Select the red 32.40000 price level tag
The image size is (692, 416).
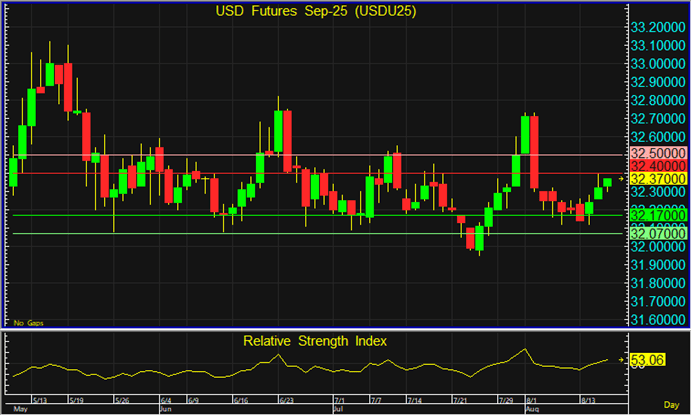click(657, 165)
